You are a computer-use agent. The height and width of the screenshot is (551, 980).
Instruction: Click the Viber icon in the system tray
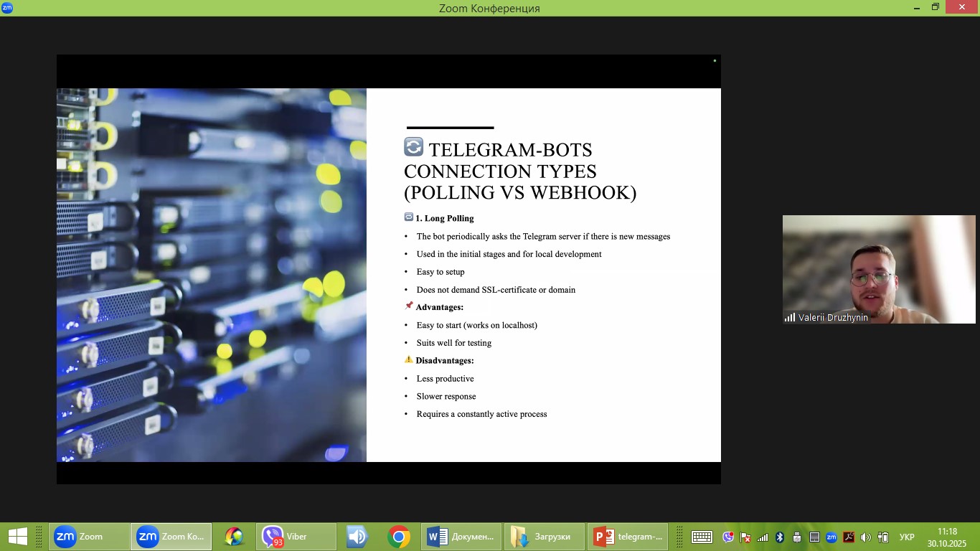(728, 537)
